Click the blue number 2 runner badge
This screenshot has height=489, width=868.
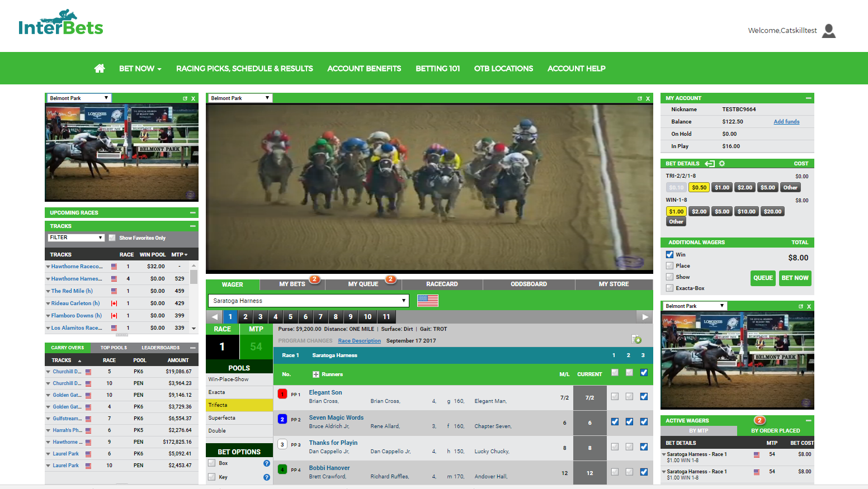point(282,419)
